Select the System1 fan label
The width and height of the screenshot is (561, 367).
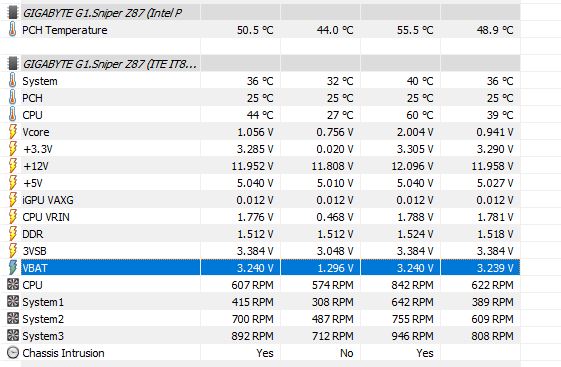coord(43,302)
